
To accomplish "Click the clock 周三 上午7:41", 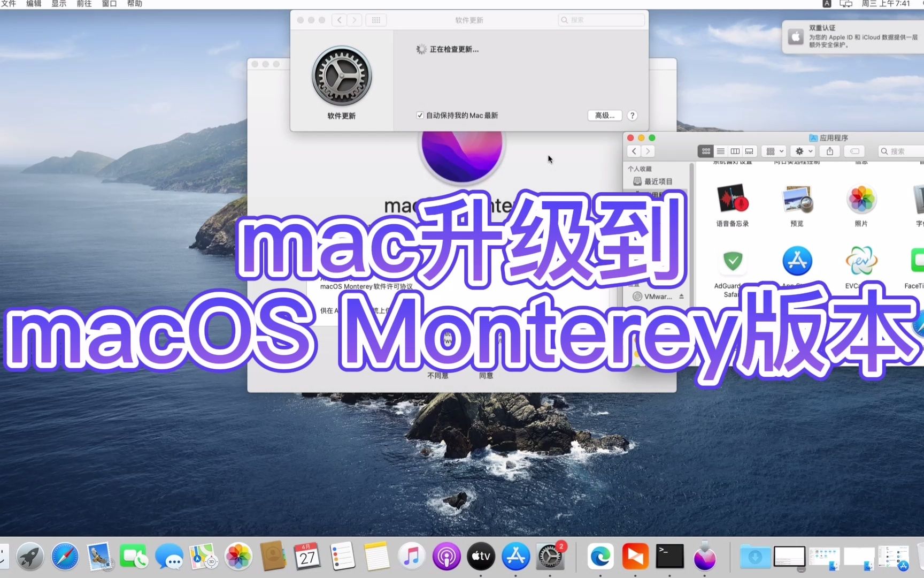I will pos(885,4).
